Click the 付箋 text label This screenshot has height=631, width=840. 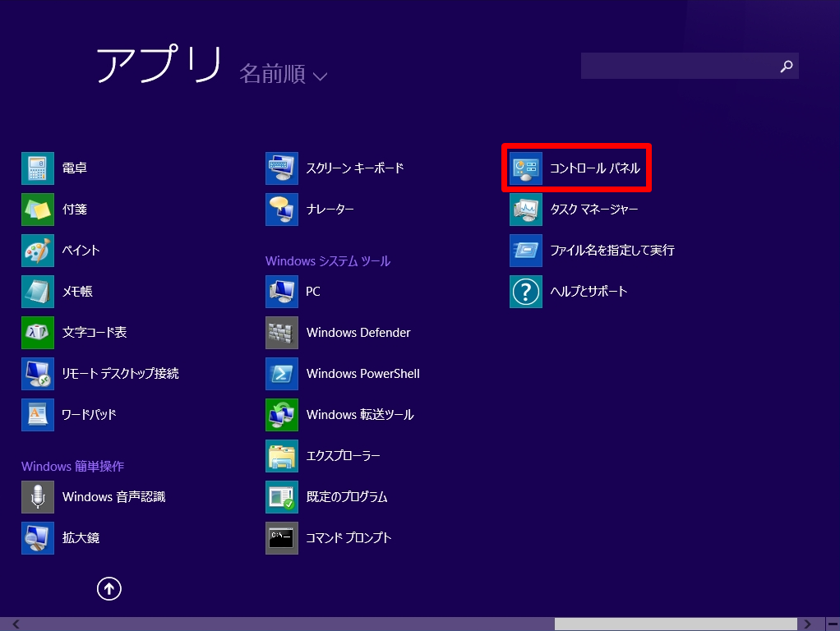75,210
